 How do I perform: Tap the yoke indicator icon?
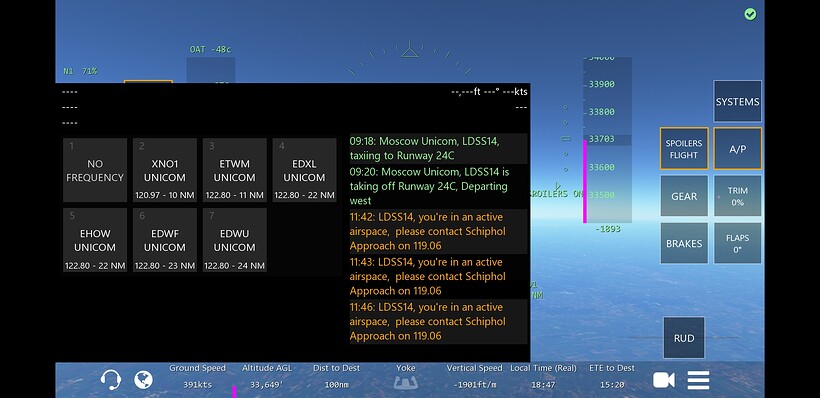coord(405,383)
